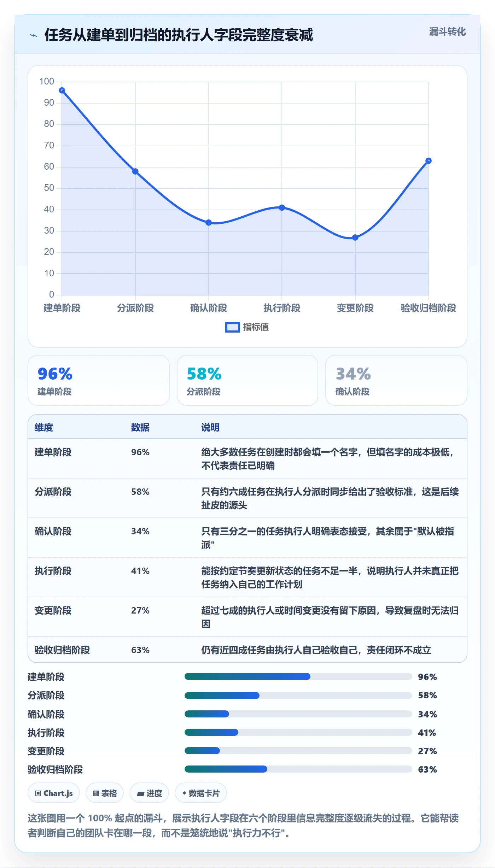Click the 进度 tag chip
The width and height of the screenshot is (495, 868).
pyautogui.click(x=149, y=793)
